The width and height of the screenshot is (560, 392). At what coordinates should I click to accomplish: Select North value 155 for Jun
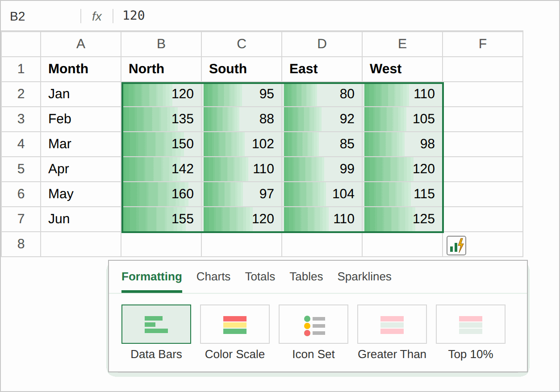161,219
